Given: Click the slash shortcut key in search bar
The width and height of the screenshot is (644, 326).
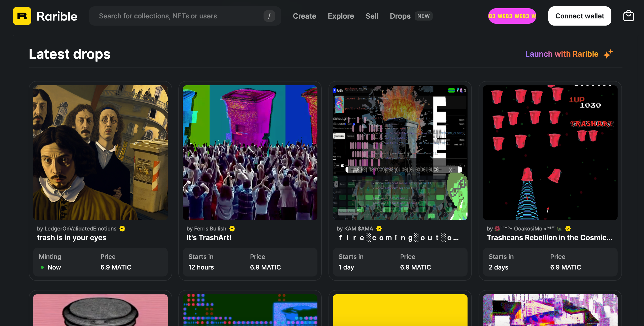Looking at the screenshot, I should click(269, 16).
